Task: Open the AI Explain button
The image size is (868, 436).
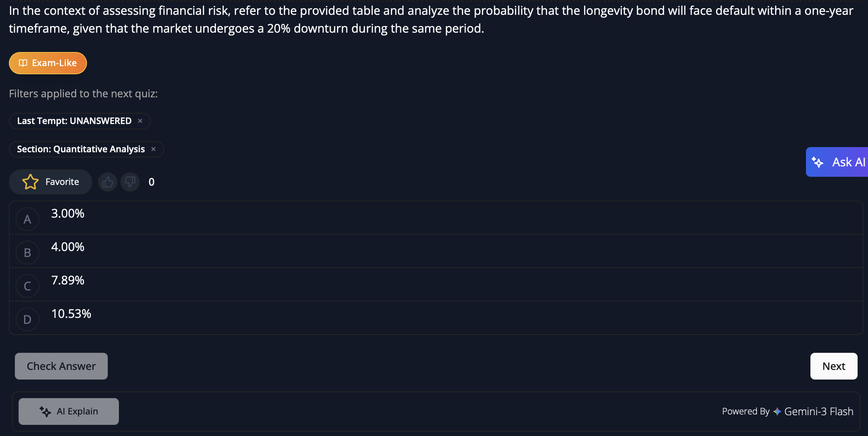Action: [x=69, y=411]
